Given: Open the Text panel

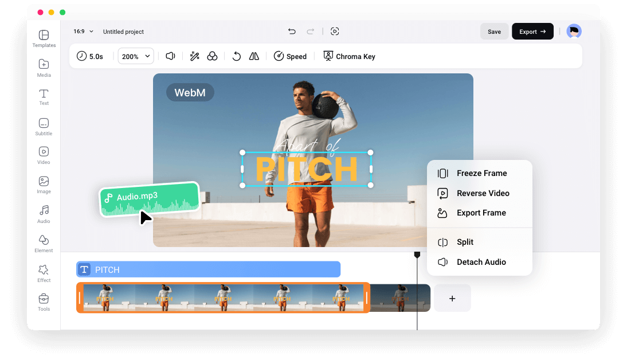Looking at the screenshot, I should (x=44, y=96).
